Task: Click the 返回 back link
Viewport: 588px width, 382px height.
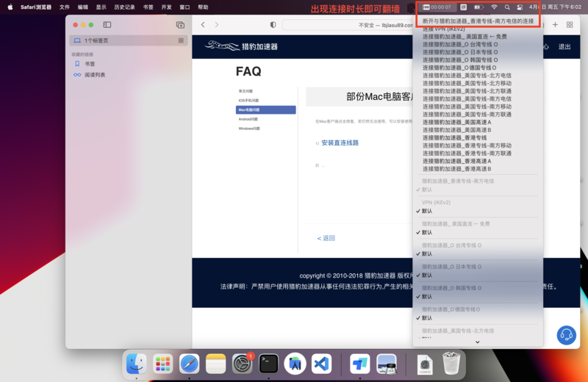Action: pos(326,238)
